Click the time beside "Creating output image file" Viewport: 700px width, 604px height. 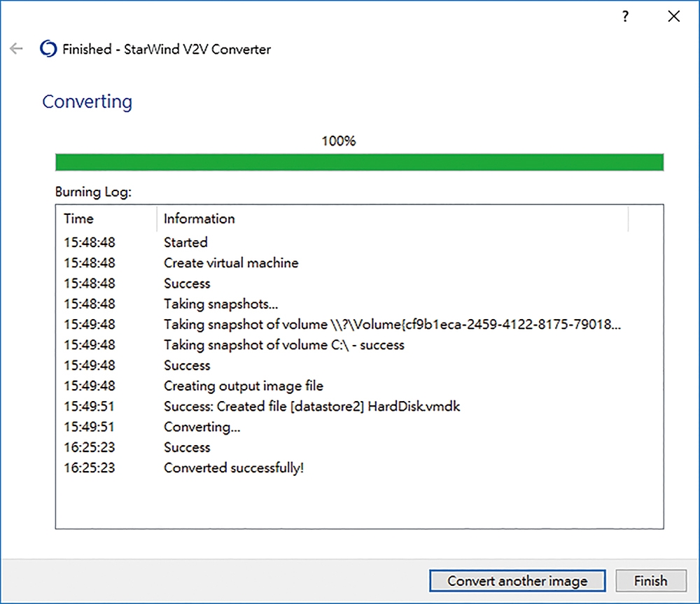[x=90, y=386]
